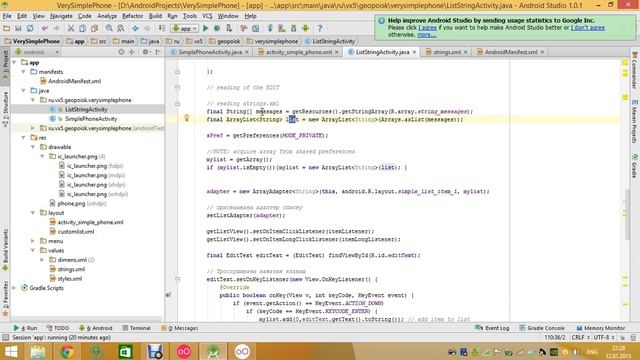
Task: Click the Debug app bug icon
Action: [x=217, y=28]
